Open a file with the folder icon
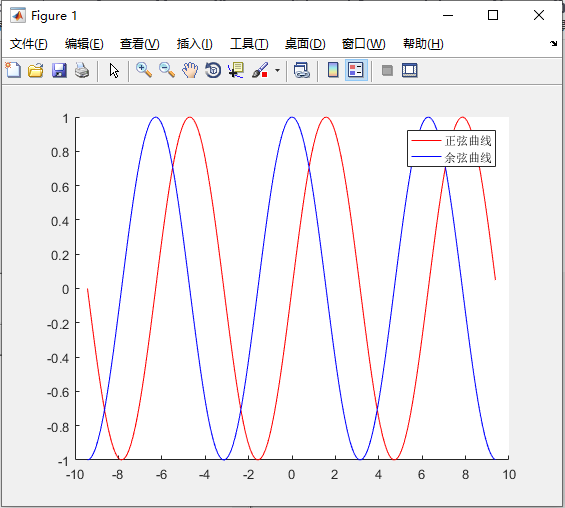The height and width of the screenshot is (508, 565). tap(36, 70)
